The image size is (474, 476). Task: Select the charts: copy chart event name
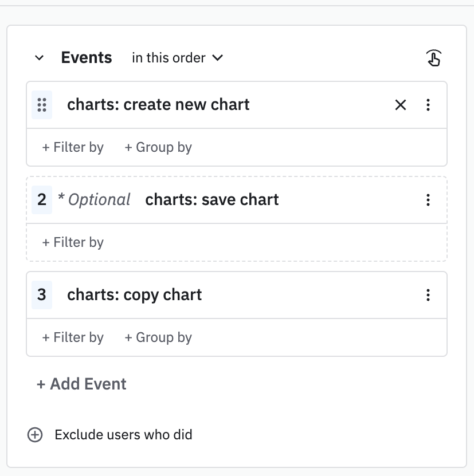pyautogui.click(x=135, y=295)
